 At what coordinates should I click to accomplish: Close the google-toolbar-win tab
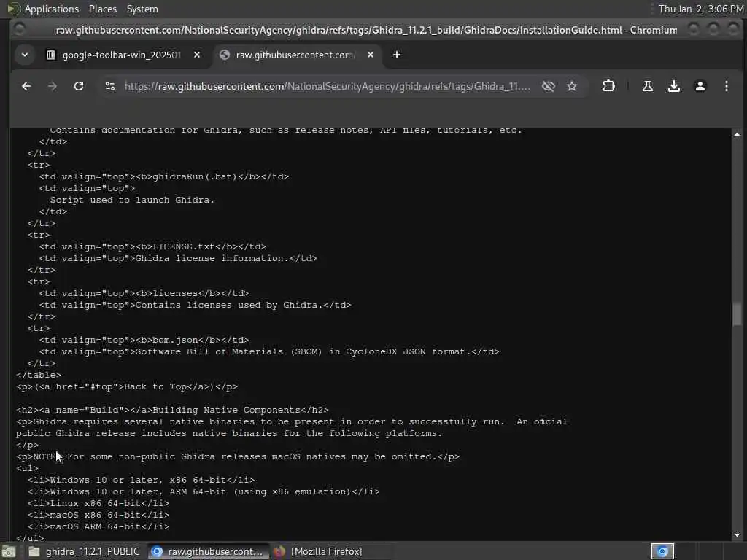coord(197,55)
